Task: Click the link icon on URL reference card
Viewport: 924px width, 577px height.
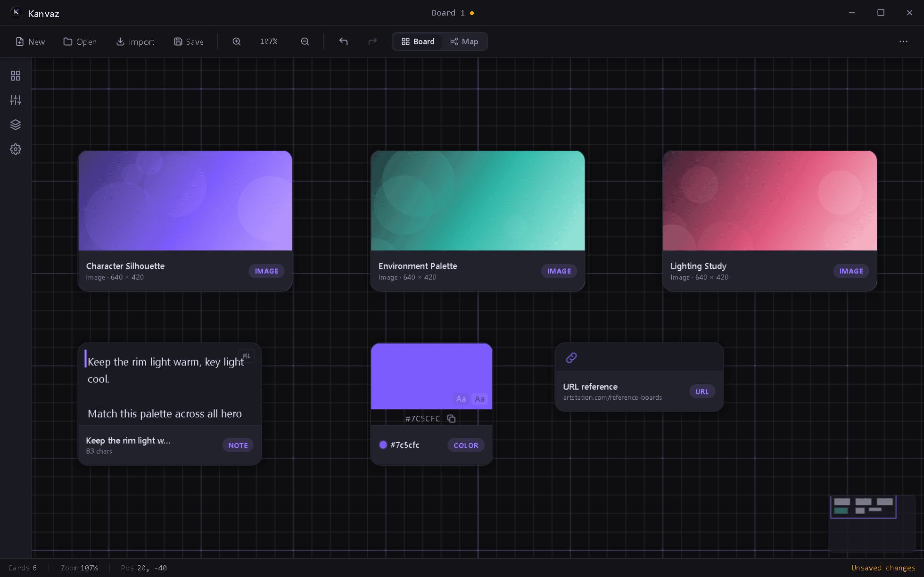Action: tap(571, 358)
